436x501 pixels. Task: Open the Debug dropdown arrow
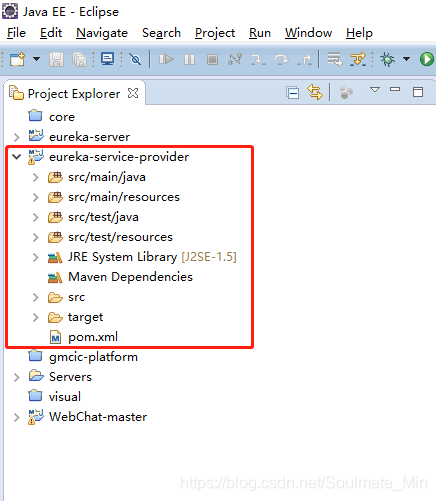[x=406, y=59]
